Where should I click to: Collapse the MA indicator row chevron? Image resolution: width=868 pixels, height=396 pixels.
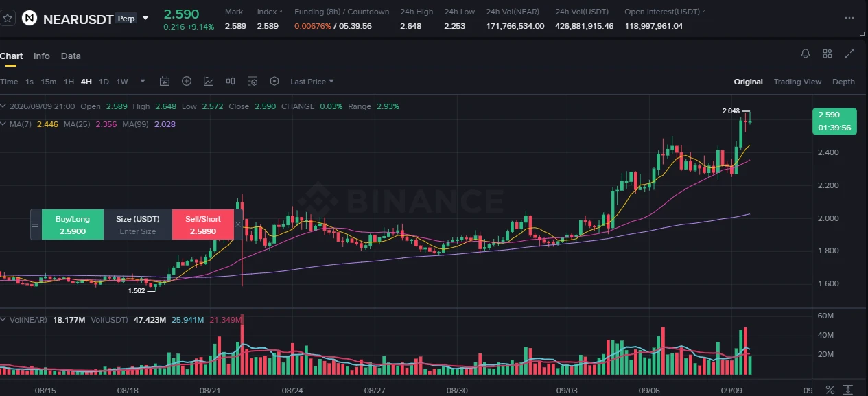(3, 124)
